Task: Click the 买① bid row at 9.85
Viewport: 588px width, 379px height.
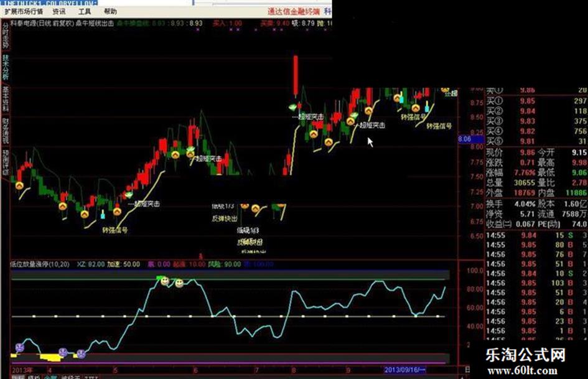Action: tap(536, 101)
